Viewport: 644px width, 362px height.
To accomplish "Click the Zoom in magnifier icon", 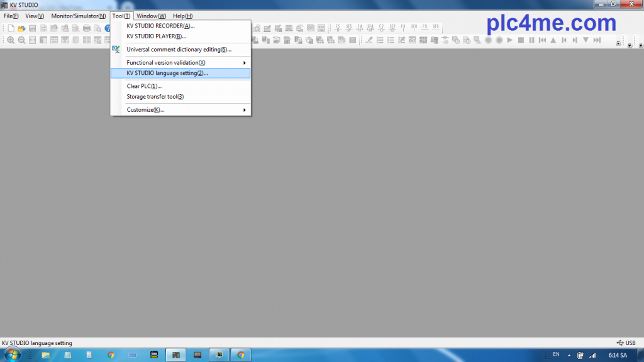I will [x=11, y=40].
